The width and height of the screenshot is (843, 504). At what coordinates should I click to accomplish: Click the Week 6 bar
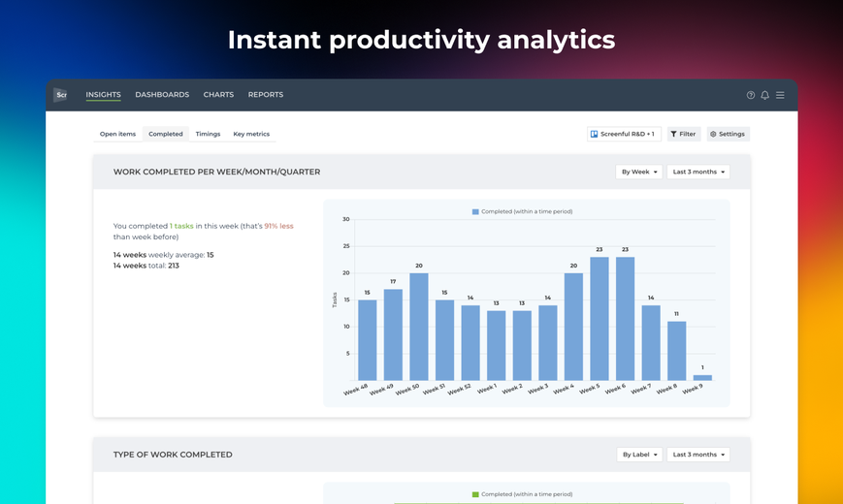(626, 319)
